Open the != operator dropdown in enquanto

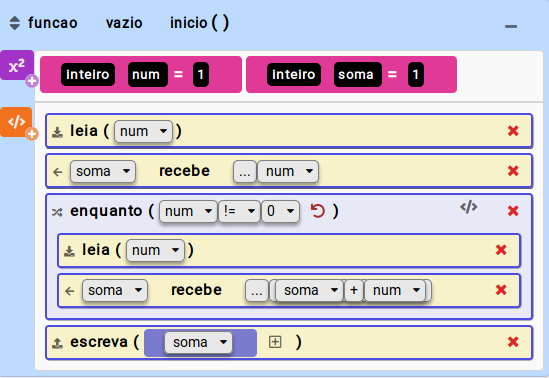(239, 211)
